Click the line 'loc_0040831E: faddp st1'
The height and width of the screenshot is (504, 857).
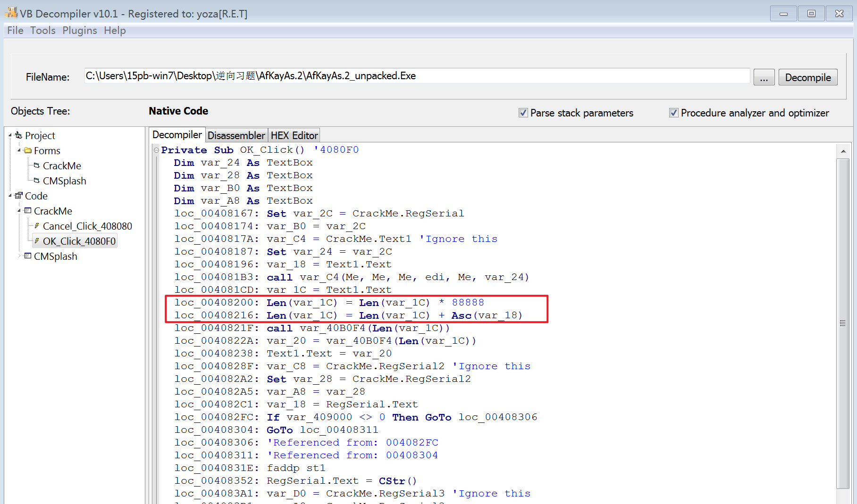(250, 468)
